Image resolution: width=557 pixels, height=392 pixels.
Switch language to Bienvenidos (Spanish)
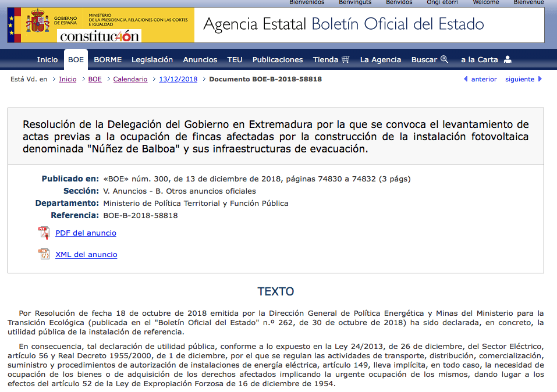click(307, 2)
